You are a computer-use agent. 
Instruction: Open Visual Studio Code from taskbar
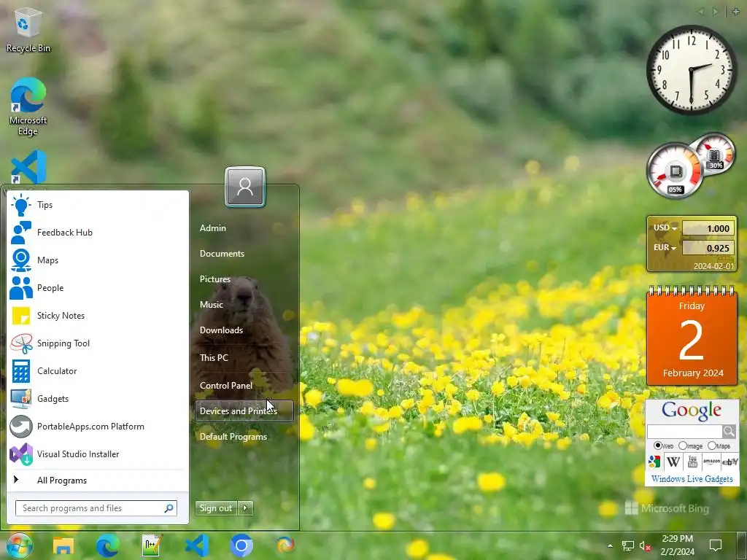click(197, 545)
